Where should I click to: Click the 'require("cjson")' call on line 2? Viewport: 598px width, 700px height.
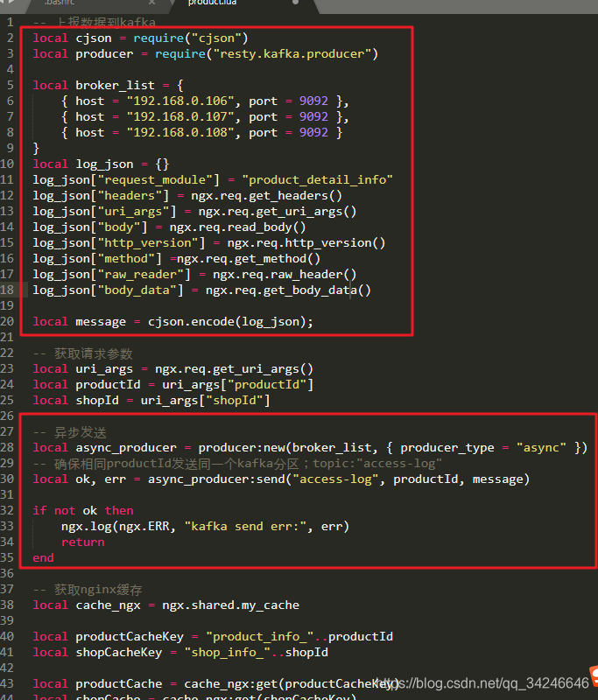pos(191,38)
